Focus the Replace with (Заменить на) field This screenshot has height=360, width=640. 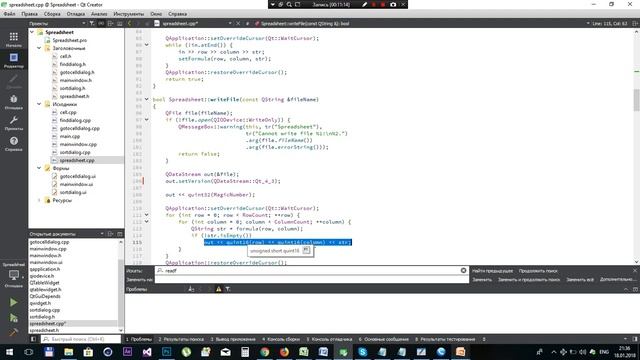click(312, 280)
